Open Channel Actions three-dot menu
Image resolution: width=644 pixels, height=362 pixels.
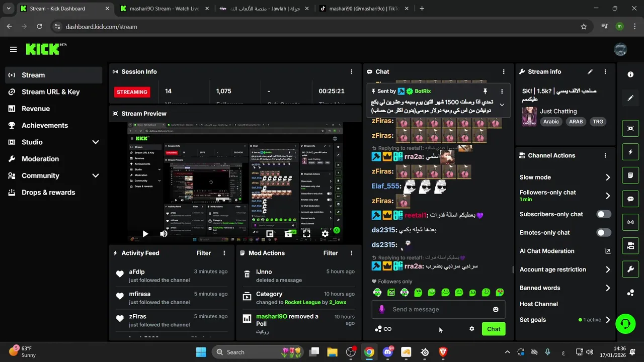605,156
